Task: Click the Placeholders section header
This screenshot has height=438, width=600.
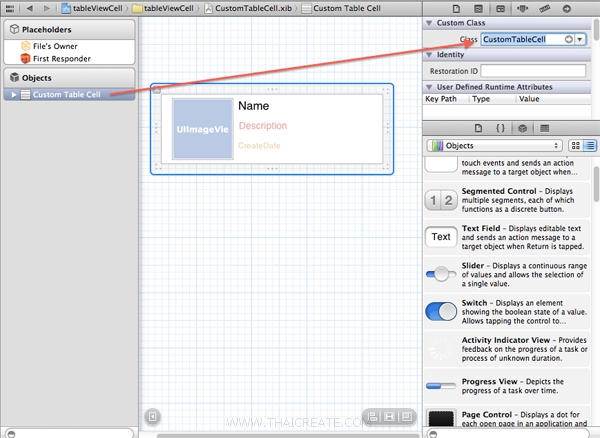Action: (69, 29)
